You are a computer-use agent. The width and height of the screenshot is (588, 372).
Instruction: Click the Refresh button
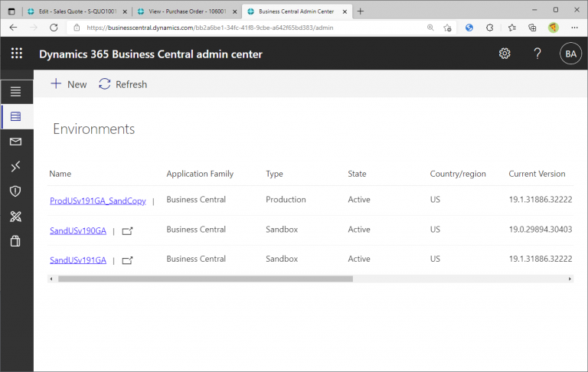[x=122, y=84]
